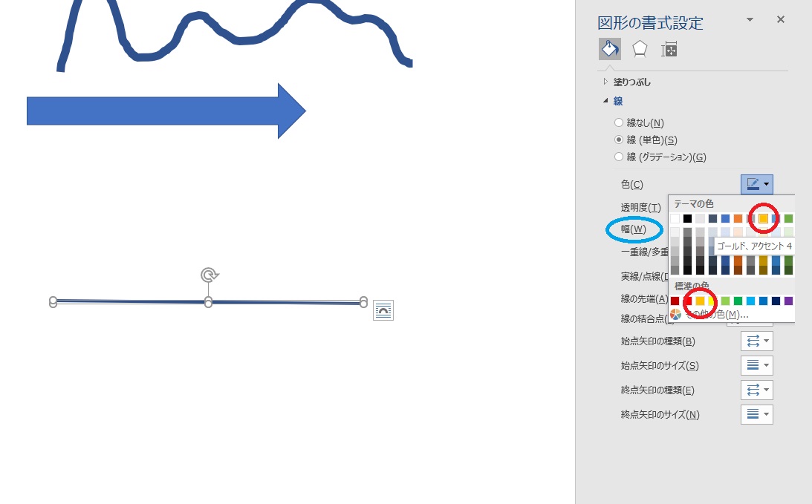Click the 始点矢印の種類(B) label
The height and width of the screenshot is (504, 812).
[657, 341]
